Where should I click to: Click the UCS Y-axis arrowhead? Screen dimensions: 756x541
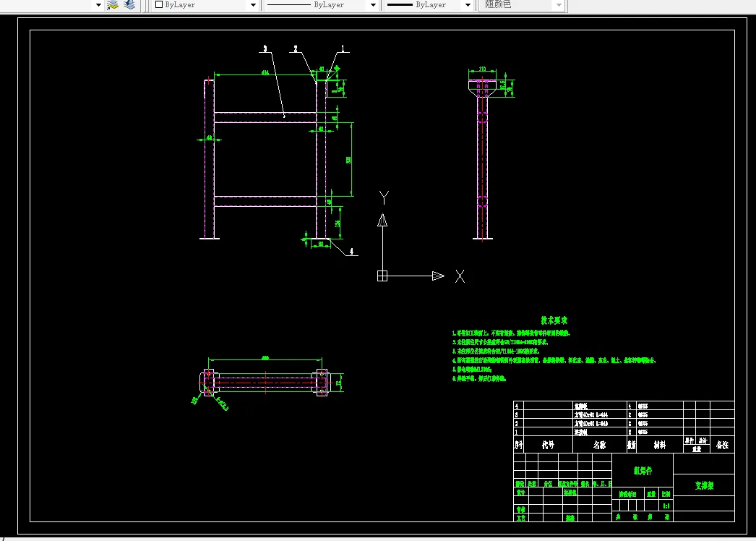click(383, 219)
